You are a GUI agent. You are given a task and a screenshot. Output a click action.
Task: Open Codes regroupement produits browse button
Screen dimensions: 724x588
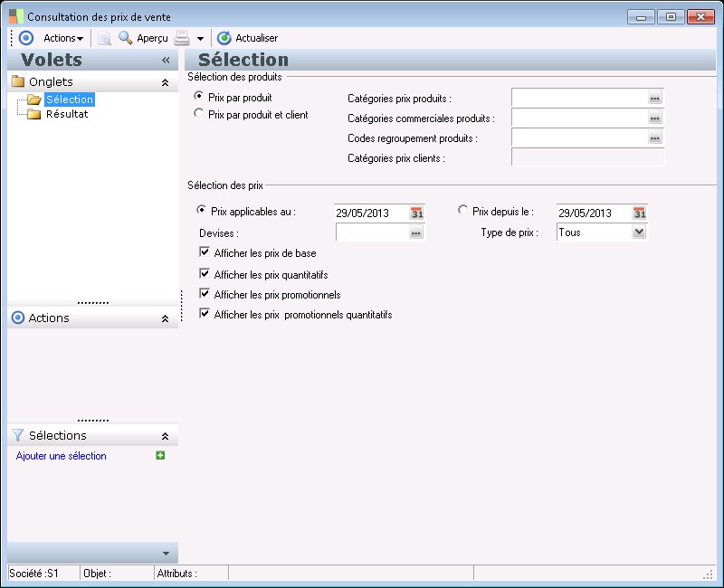tap(654, 138)
